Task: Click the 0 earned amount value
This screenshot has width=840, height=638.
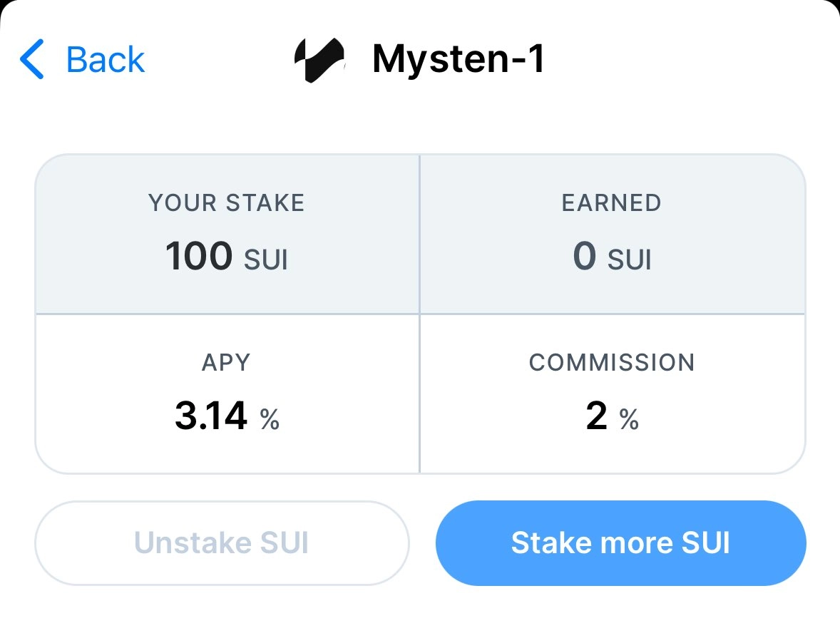Action: pos(584,257)
